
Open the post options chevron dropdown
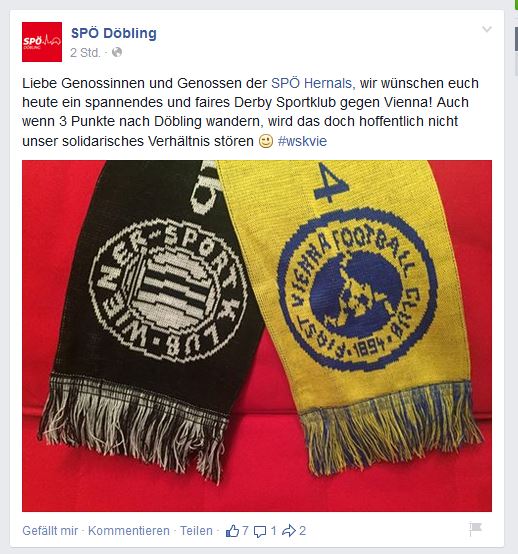click(487, 29)
